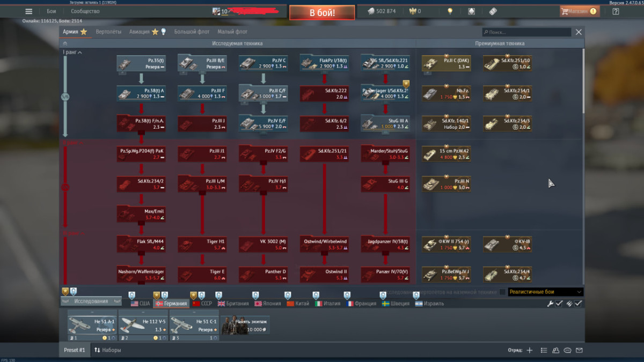Select the He 51 C-1 crew slot

(x=194, y=326)
